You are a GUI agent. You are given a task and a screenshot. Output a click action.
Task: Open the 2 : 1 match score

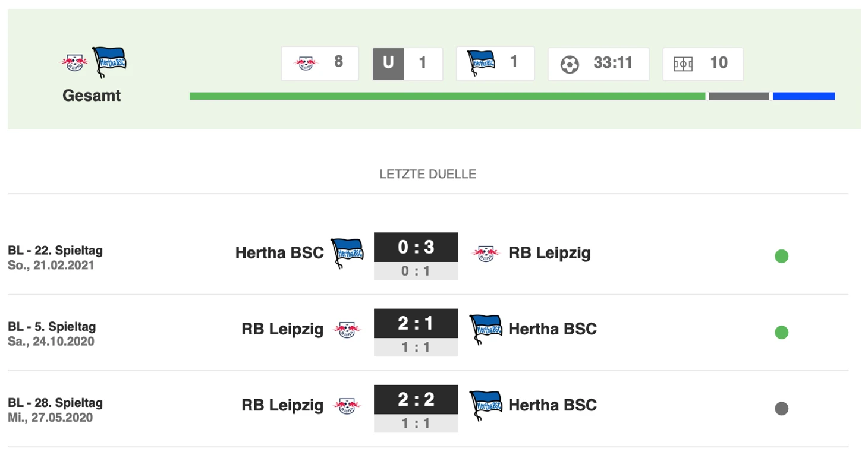click(x=416, y=324)
